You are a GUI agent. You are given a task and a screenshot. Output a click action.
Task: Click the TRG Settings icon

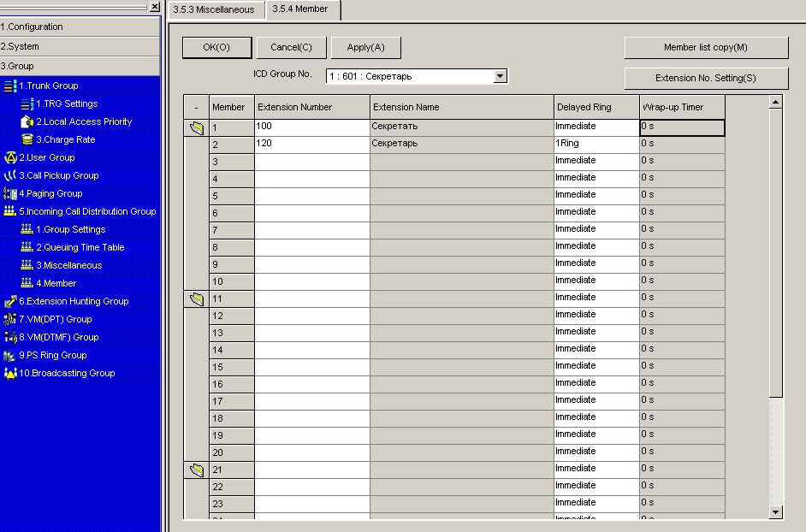tap(27, 103)
